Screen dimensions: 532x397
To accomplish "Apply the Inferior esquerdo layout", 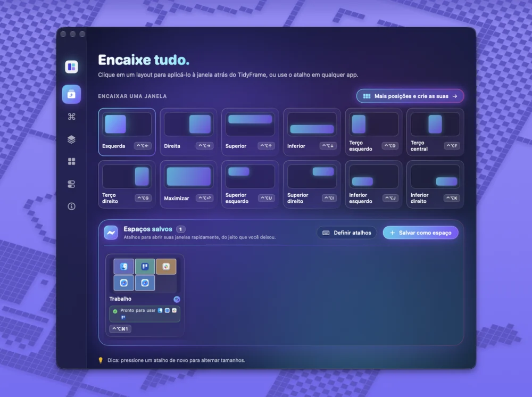I will pyautogui.click(x=373, y=184).
